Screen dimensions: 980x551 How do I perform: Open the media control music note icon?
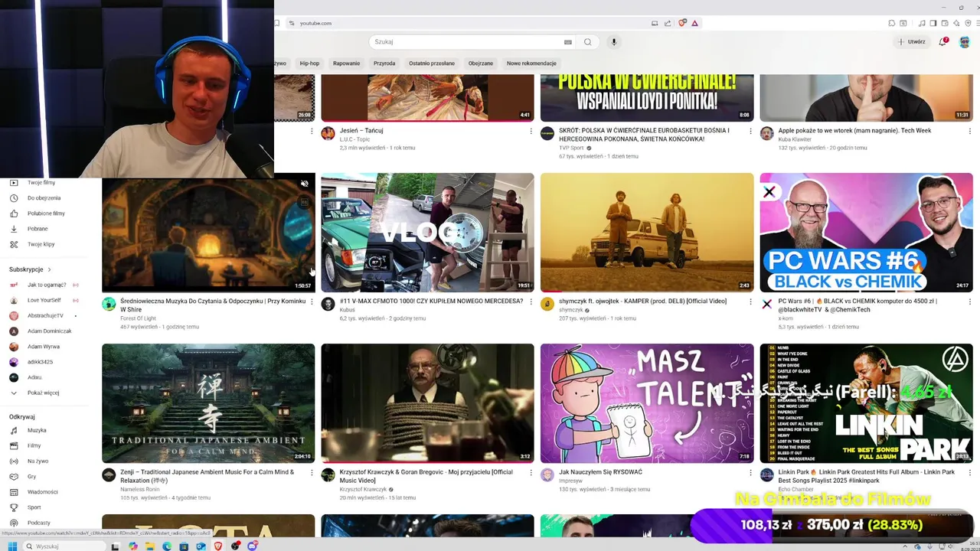922,23
